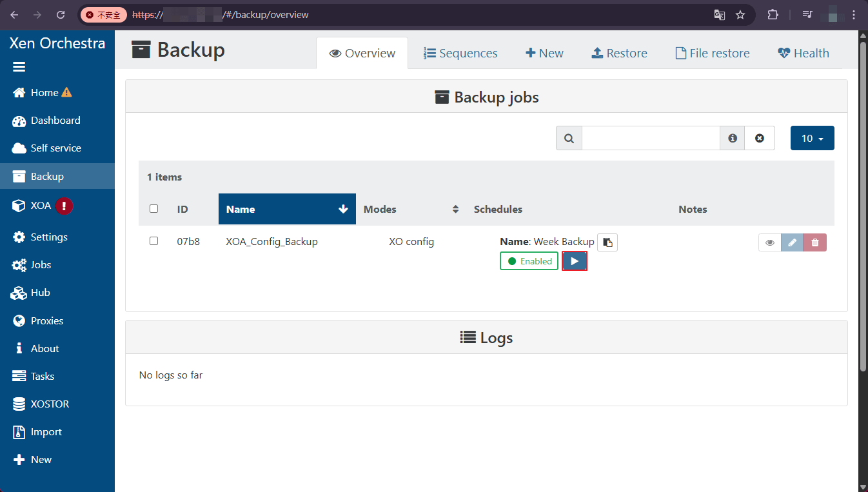Image resolution: width=868 pixels, height=492 pixels.
Task: Switch to the Health tab
Action: [804, 53]
